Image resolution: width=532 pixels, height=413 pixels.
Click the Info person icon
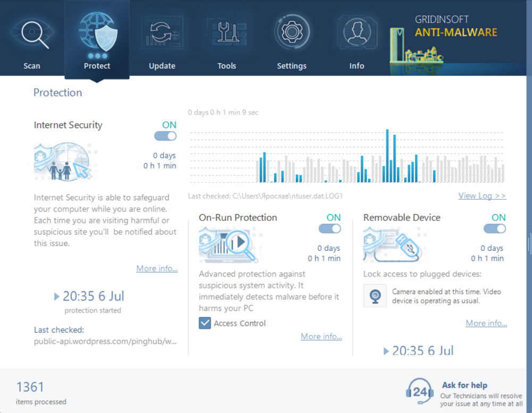click(x=356, y=33)
